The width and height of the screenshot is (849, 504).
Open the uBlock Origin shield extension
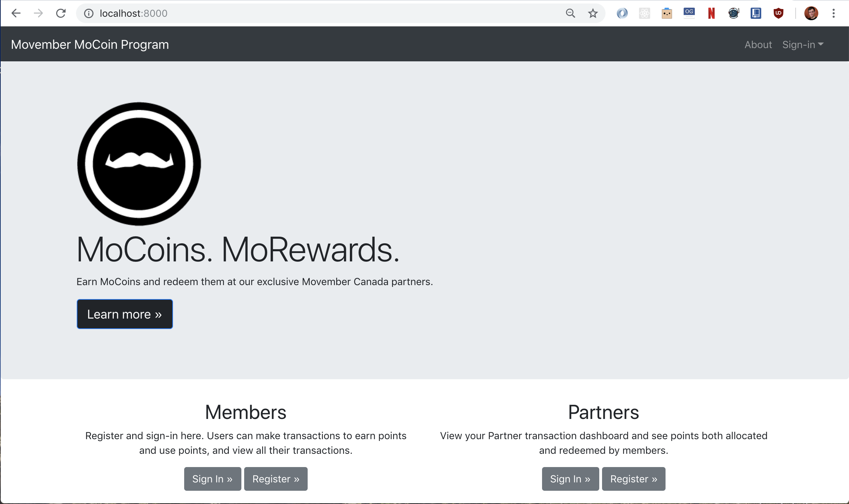click(x=778, y=13)
